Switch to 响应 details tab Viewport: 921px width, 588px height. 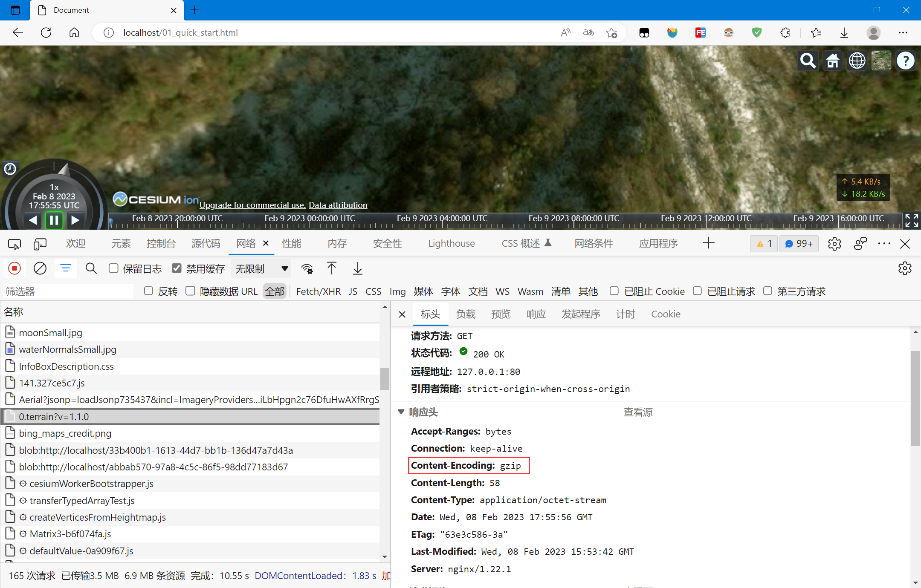coord(536,314)
